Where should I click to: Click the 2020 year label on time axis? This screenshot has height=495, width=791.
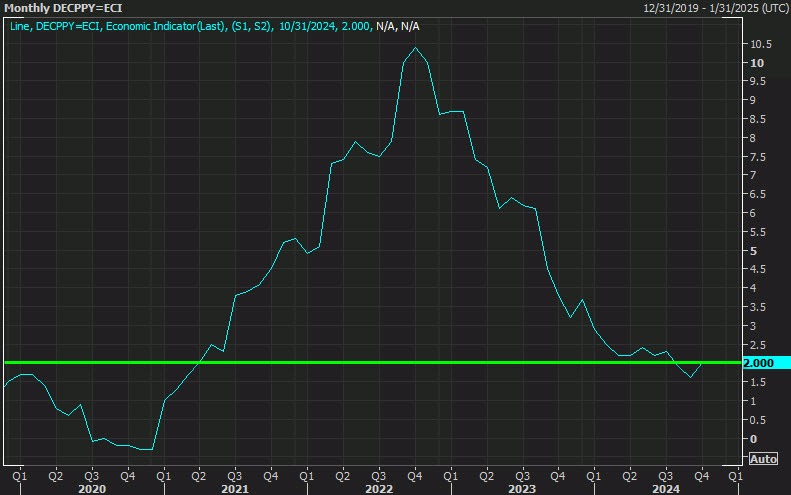(x=91, y=488)
